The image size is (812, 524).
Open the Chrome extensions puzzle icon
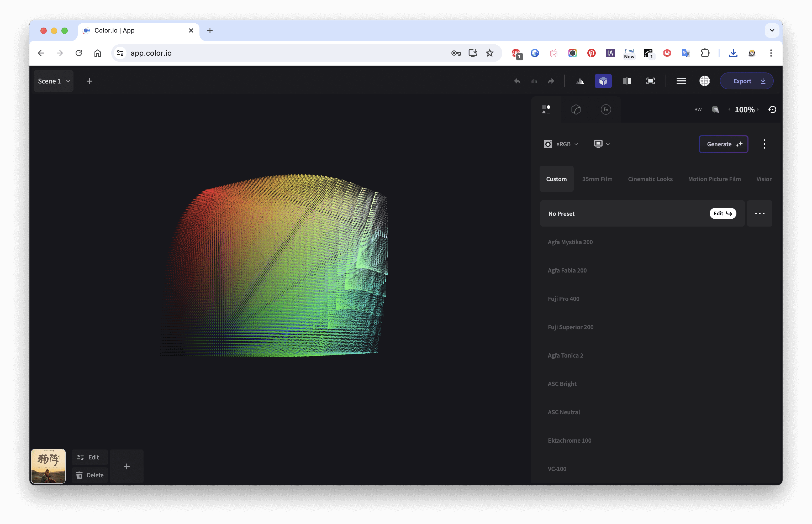point(705,53)
